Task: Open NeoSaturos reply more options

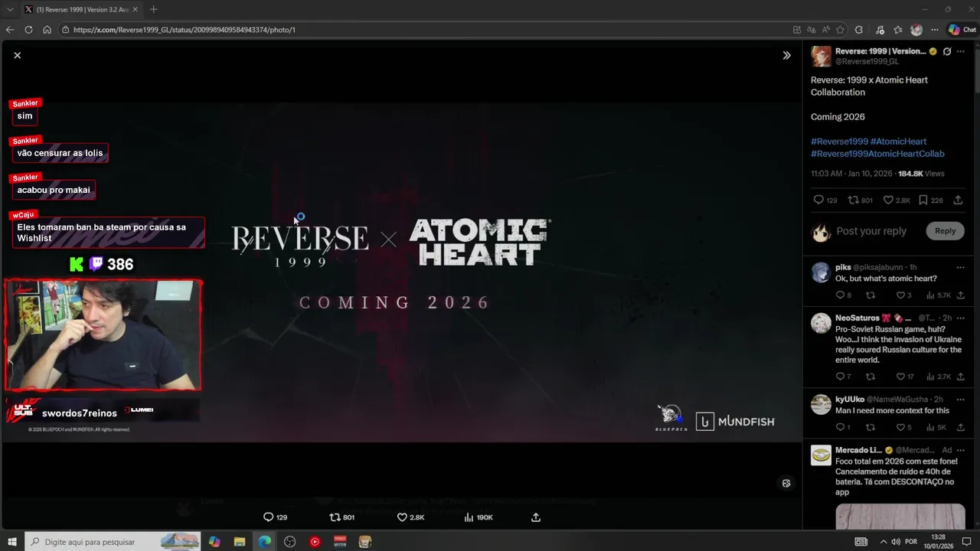Action: pyautogui.click(x=961, y=318)
